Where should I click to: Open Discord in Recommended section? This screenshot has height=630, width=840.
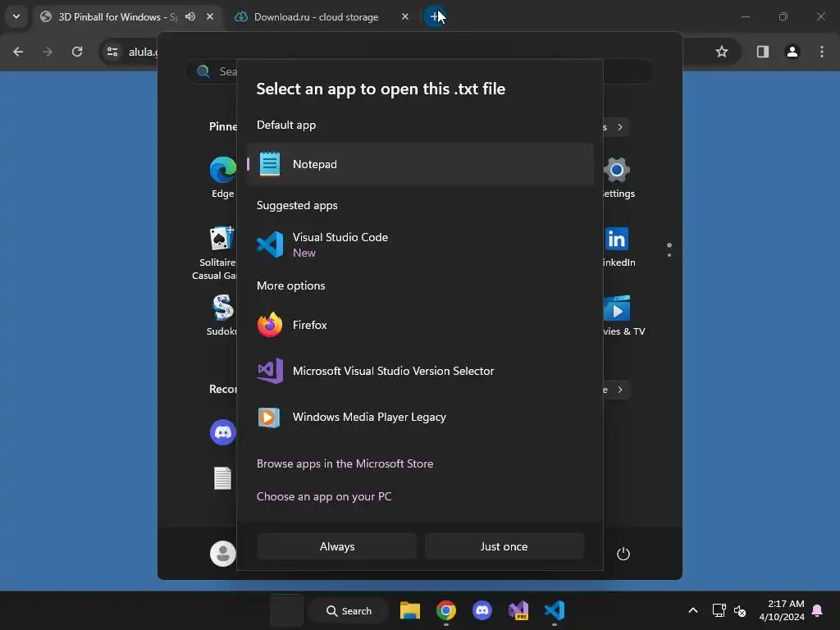coord(223,431)
